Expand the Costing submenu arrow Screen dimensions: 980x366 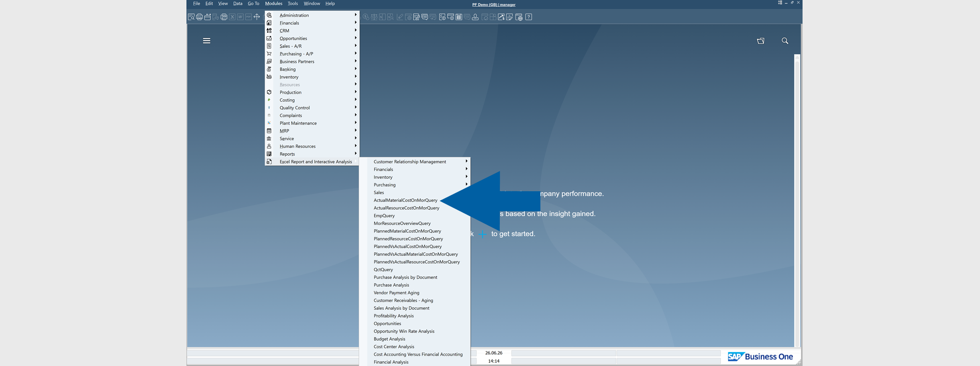pyautogui.click(x=356, y=100)
